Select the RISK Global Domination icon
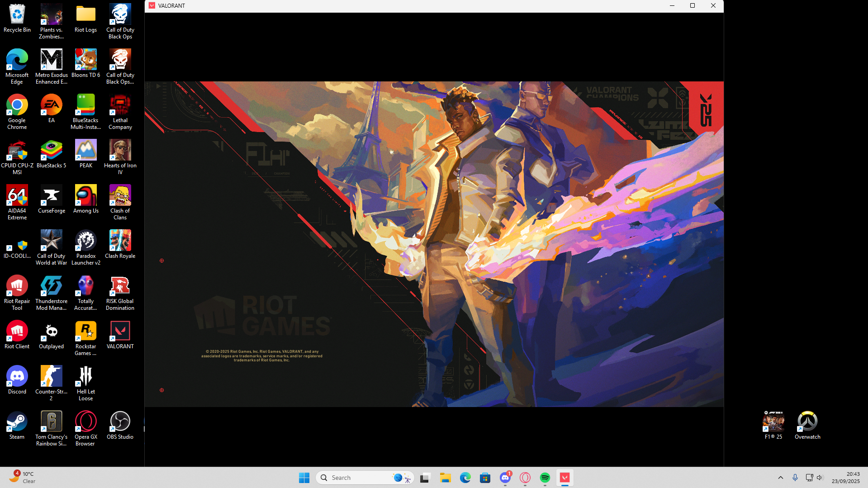The height and width of the screenshot is (488, 868). [120, 293]
